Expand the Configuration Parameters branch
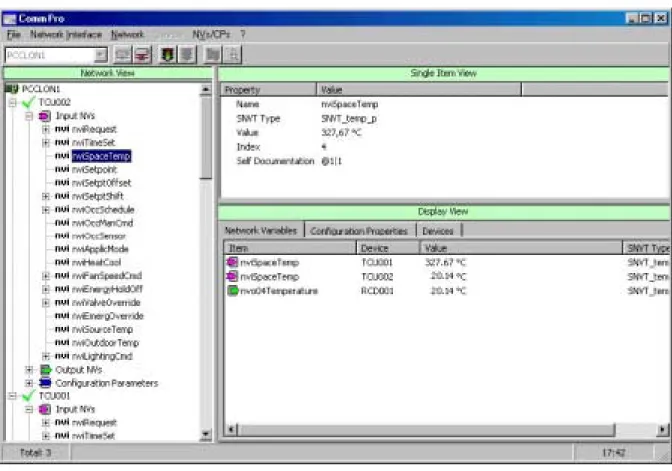This screenshot has width=672, height=471. [x=29, y=383]
